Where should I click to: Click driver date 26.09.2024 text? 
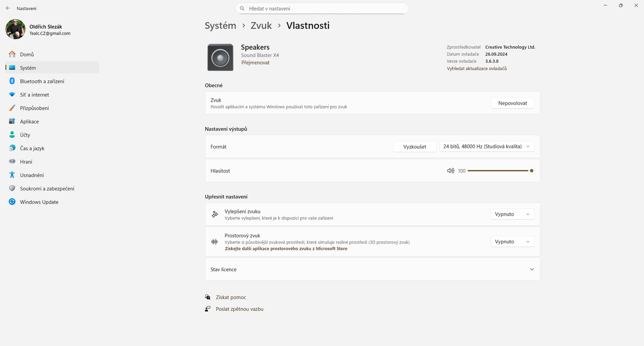(496, 54)
